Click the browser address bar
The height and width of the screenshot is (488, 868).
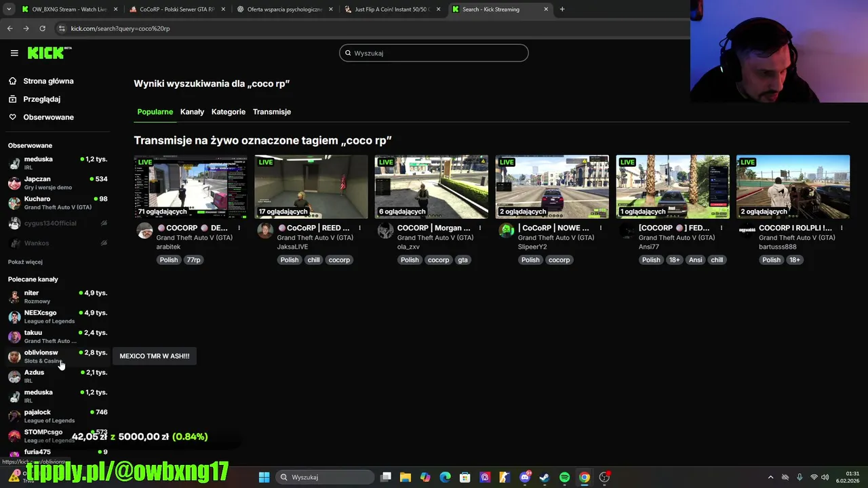pyautogui.click(x=366, y=28)
